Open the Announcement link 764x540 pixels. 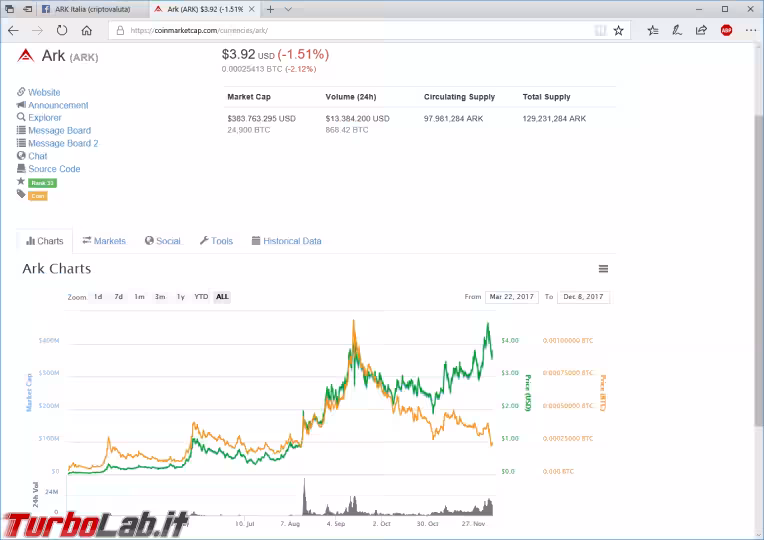tap(58, 105)
